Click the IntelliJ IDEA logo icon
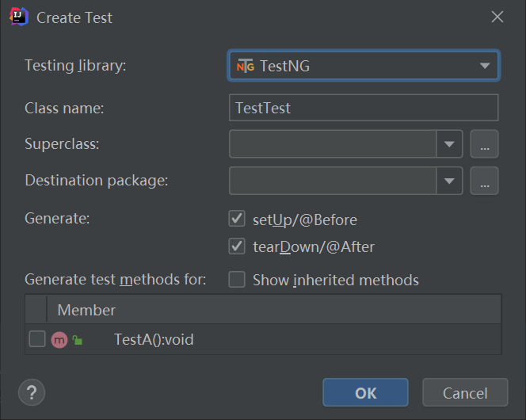Screen dimensions: 526x420 point(19,17)
